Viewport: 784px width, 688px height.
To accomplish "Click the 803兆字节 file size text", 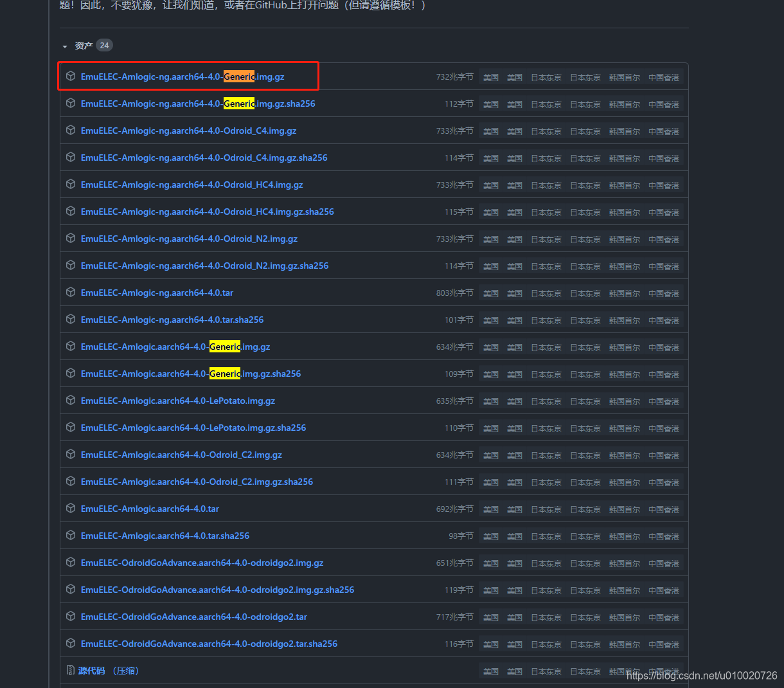I will tap(455, 293).
